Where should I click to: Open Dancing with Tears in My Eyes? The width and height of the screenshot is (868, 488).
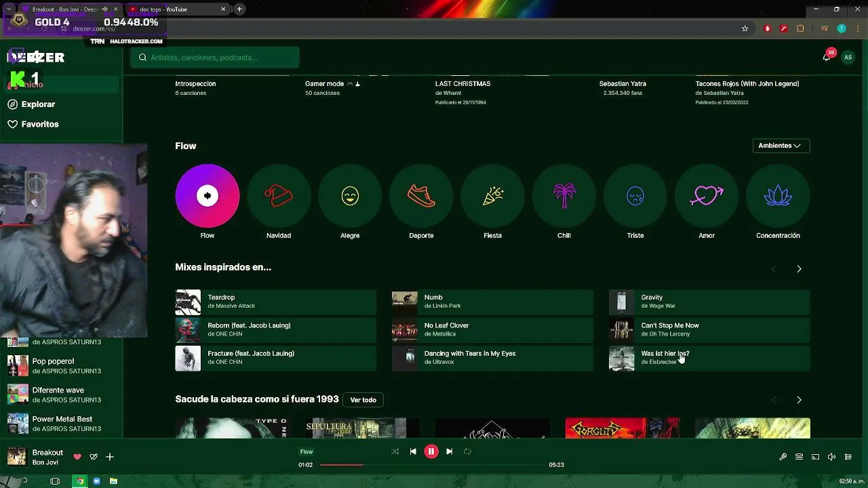click(x=492, y=358)
